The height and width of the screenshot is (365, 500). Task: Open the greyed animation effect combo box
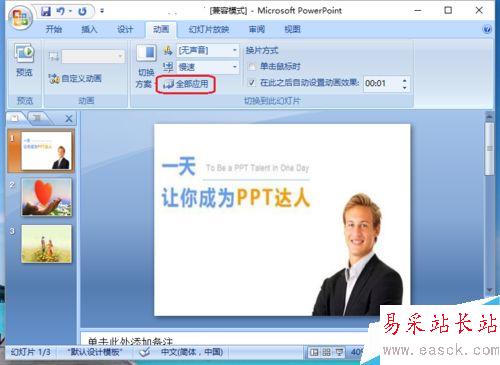[93, 56]
